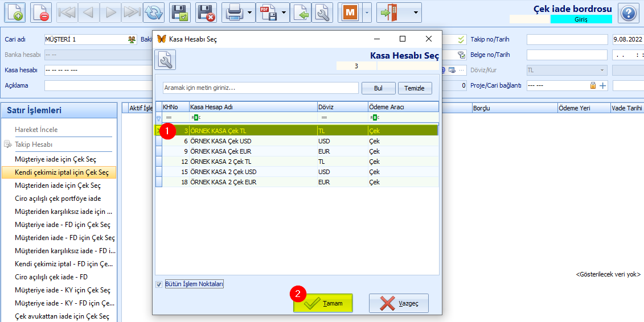
Task: Click the search text input field
Action: click(260, 88)
